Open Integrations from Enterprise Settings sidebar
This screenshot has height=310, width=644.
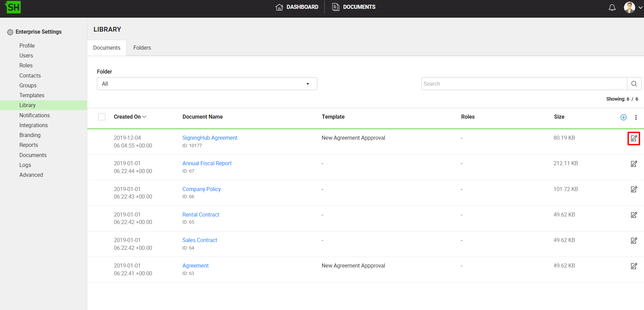click(33, 125)
